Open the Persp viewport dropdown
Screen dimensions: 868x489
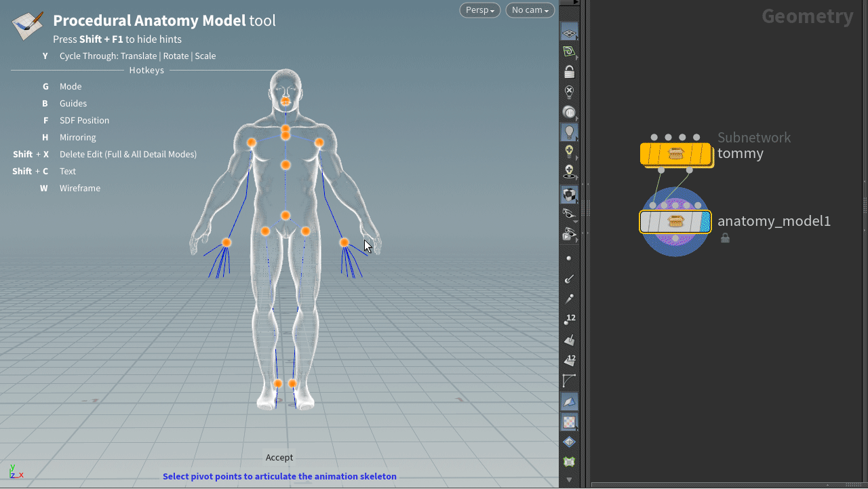click(x=479, y=10)
